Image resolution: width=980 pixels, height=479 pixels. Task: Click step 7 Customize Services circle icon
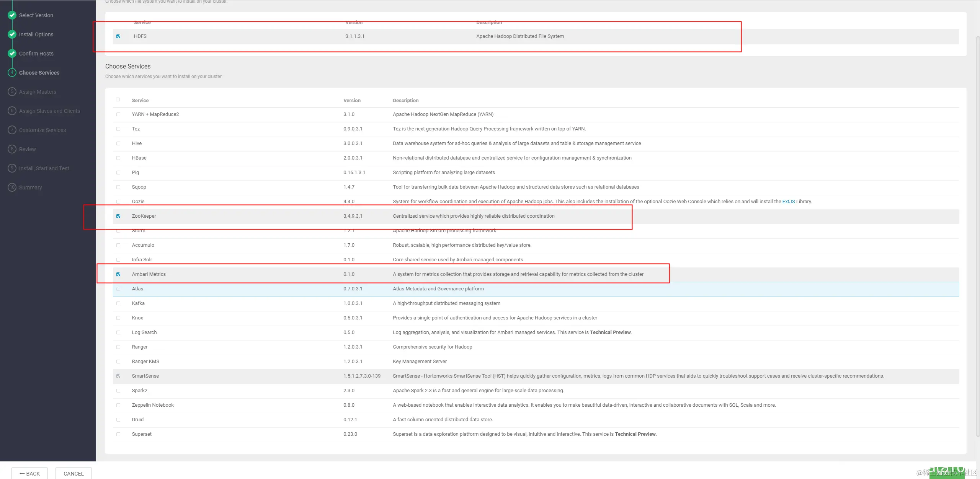pos(12,130)
